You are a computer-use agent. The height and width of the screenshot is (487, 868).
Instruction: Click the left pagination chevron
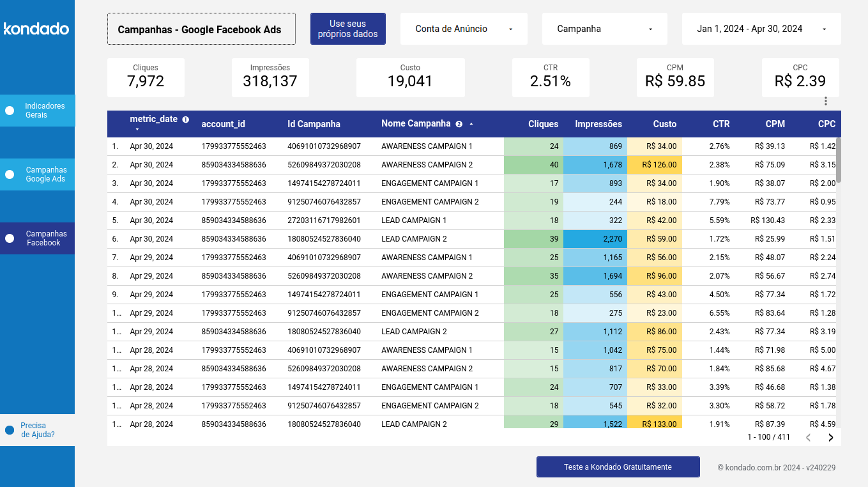tap(808, 438)
